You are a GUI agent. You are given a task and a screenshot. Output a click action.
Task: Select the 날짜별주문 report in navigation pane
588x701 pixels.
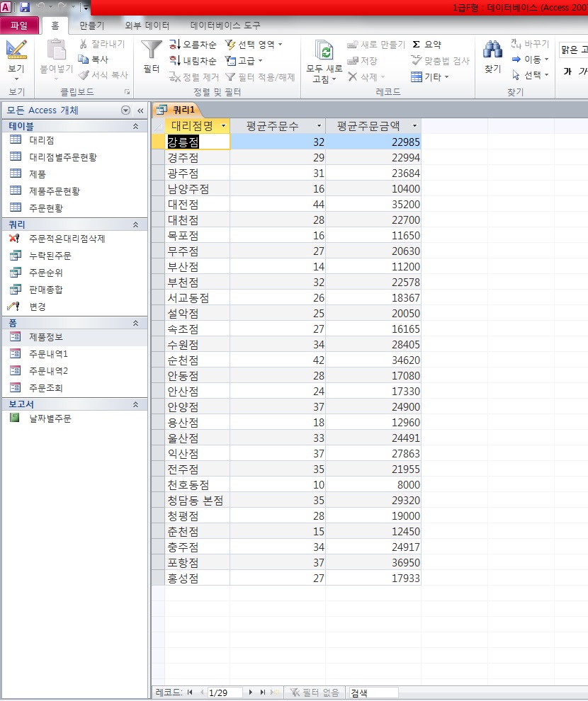50,418
